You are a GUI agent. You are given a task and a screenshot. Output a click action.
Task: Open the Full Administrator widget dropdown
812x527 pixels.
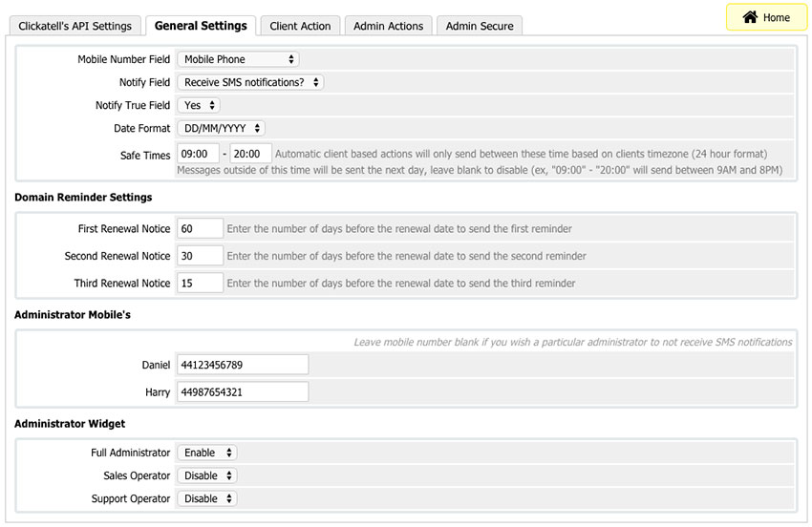point(206,453)
